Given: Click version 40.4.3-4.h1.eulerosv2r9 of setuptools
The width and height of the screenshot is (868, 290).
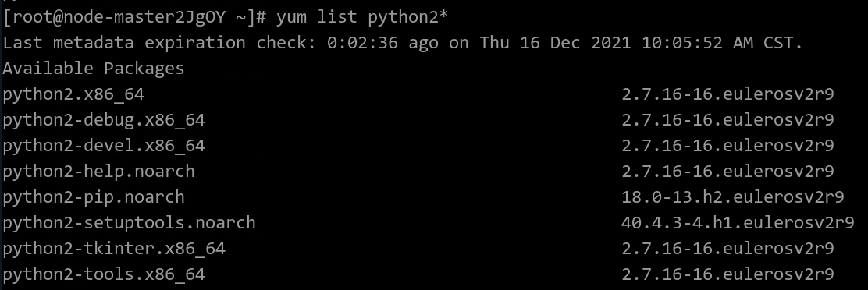Looking at the screenshot, I should 738,223.
